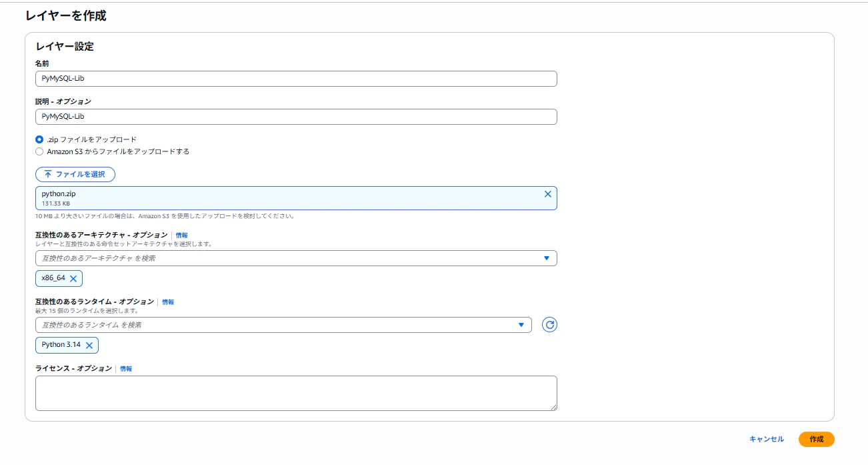This screenshot has height=465, width=868.
Task: Refresh the compatible runtimes list
Action: [x=549, y=325]
